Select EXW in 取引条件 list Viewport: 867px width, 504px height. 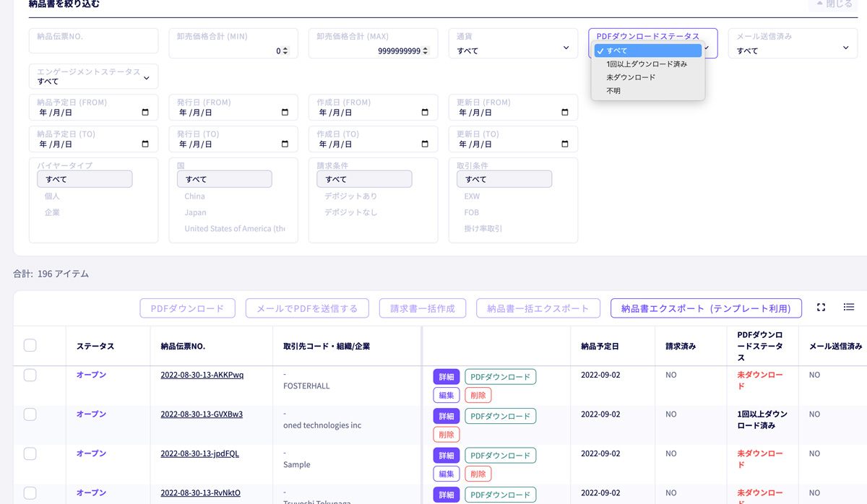click(x=504, y=196)
